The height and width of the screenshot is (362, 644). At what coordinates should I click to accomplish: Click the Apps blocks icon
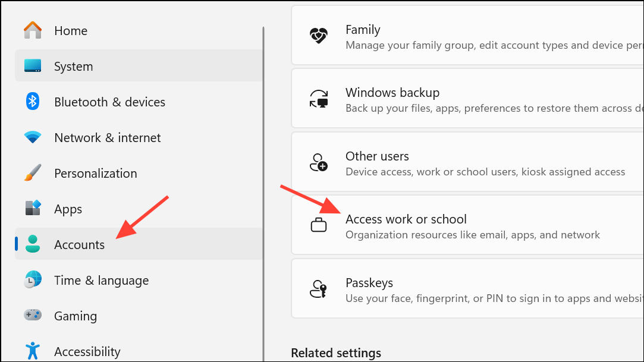click(32, 209)
